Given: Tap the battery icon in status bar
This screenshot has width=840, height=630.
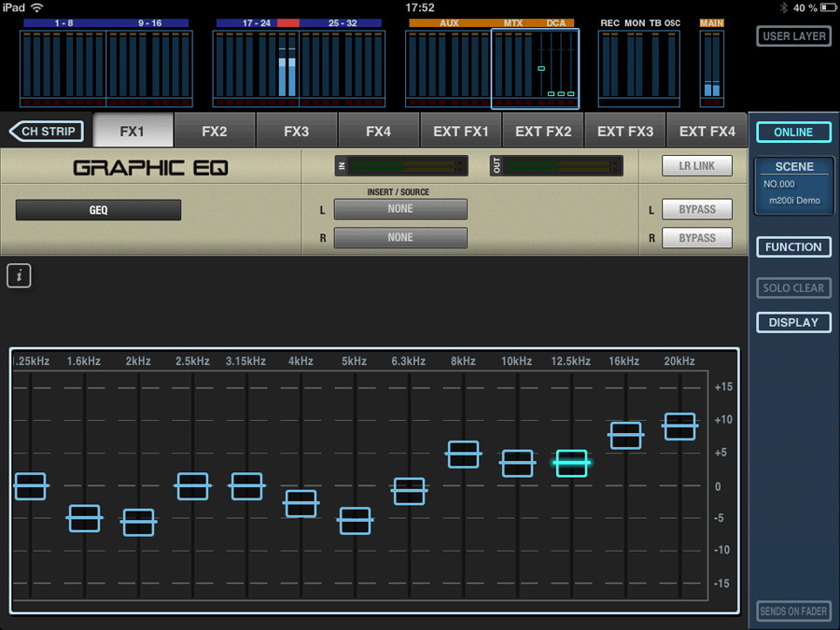Looking at the screenshot, I should 828,7.
